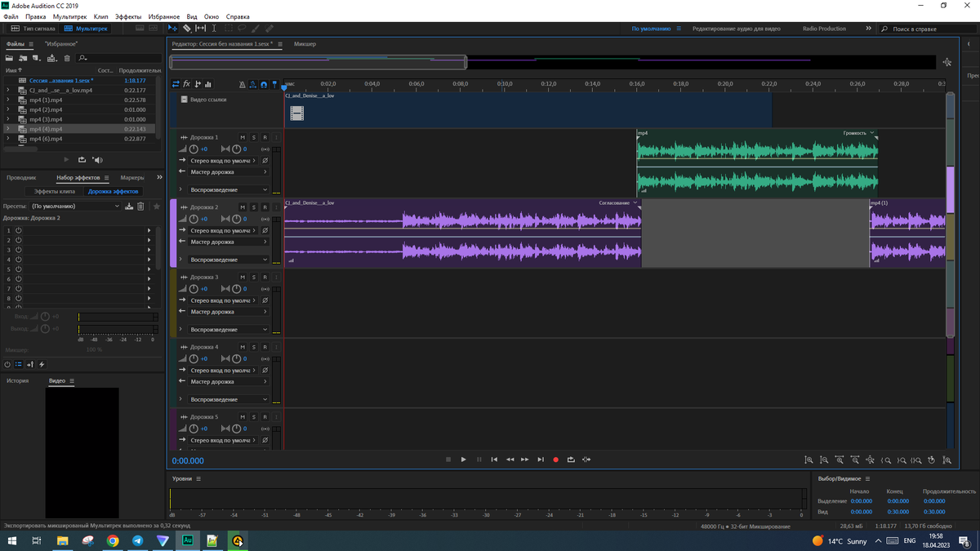Toggle Snapping magnet icon
Viewport: 980px width, 551px height.
[264, 84]
